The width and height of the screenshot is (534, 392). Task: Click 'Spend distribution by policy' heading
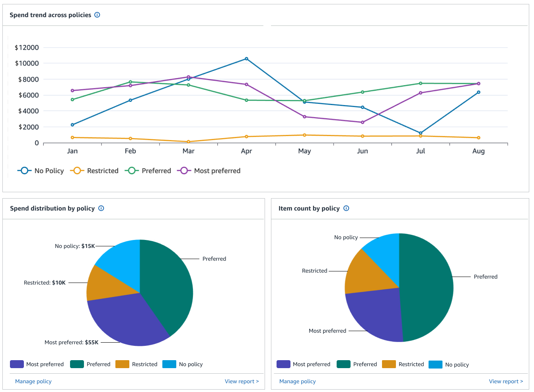point(52,208)
